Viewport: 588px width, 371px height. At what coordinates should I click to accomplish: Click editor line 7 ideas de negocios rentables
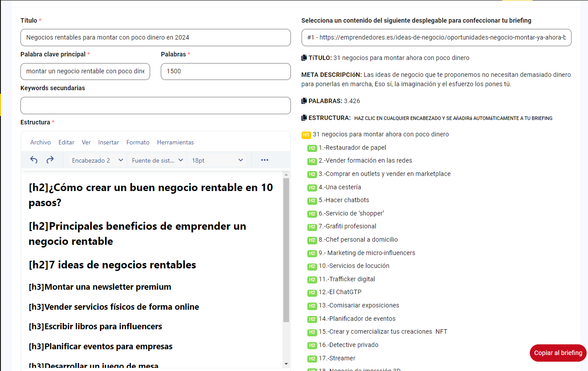[112, 265]
